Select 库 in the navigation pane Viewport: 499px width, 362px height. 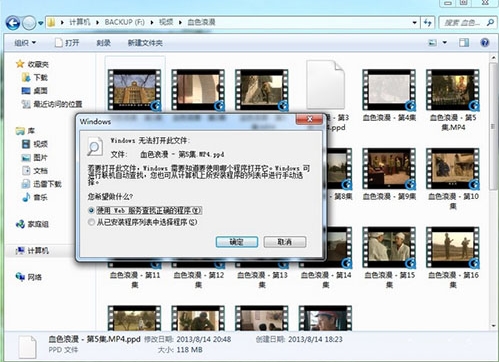tap(25, 131)
